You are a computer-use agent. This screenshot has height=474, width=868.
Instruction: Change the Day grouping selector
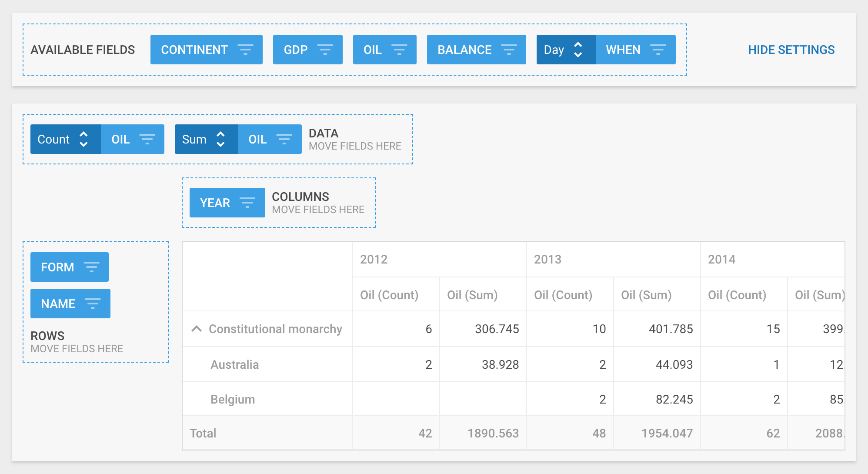pos(565,50)
